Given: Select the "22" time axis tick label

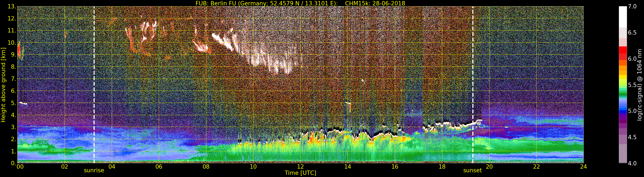Looking at the screenshot, I should pyautogui.click(x=536, y=167).
